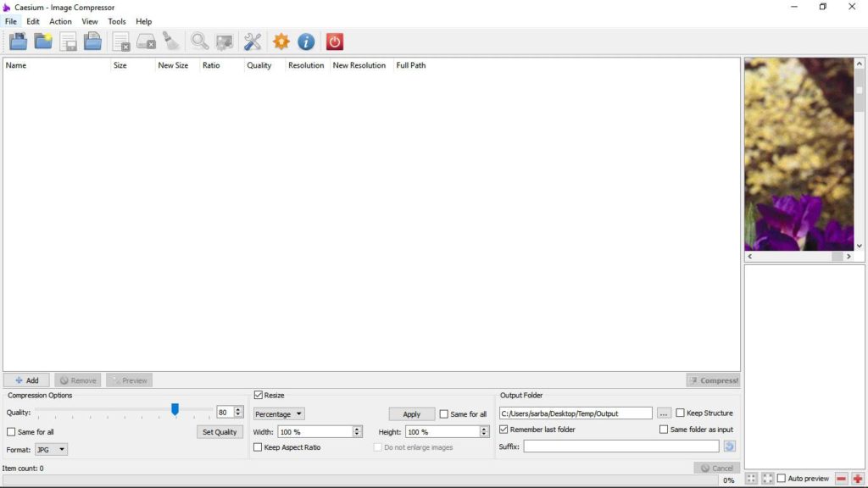This screenshot has height=488, width=868.
Task: Click the Width percent spinner arrows
Action: [357, 431]
